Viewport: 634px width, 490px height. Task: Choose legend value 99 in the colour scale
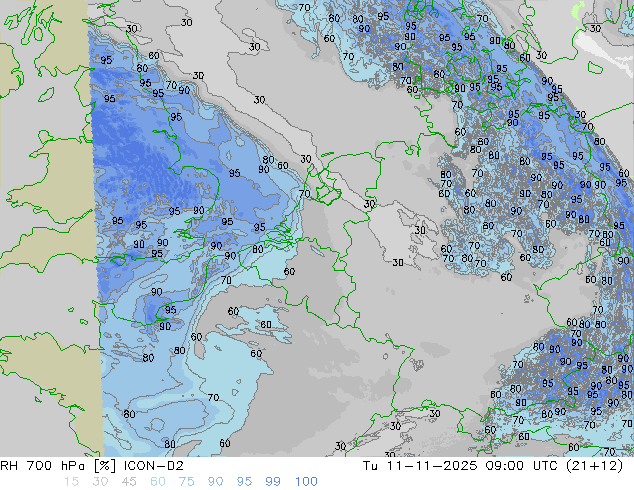click(x=273, y=482)
